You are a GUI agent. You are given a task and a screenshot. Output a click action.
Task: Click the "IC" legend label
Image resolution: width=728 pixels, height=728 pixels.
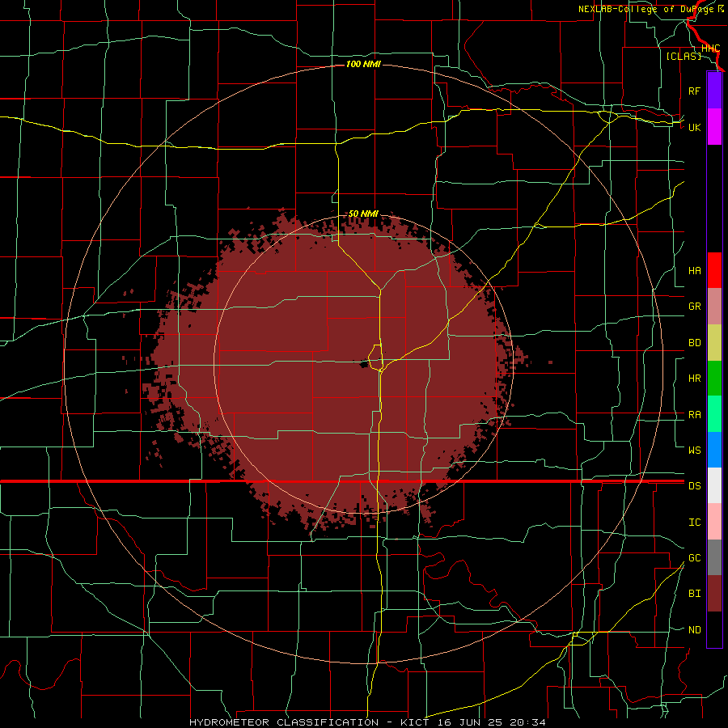pos(694,523)
